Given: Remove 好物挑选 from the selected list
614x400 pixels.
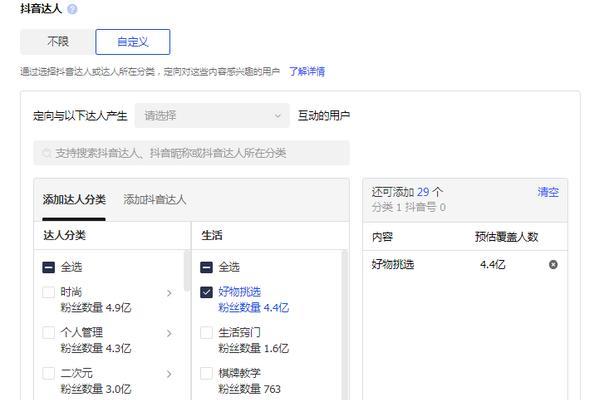Looking at the screenshot, I should pos(553,265).
